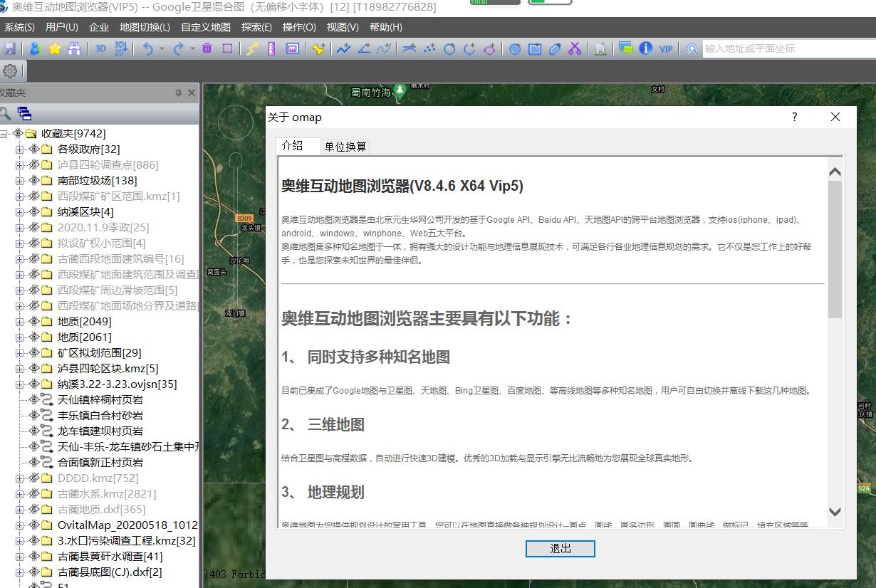Toggle visibility eye for 各级政府[32]

tap(33, 149)
